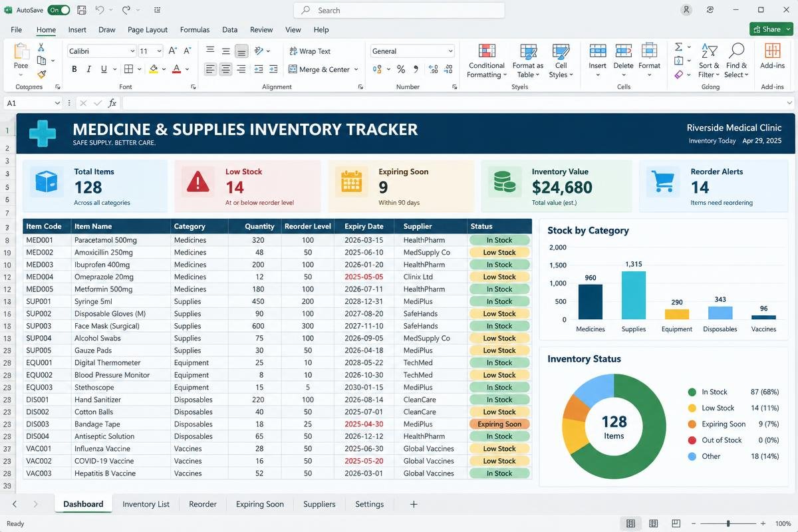Switch to the Insert ribbon tab

(77, 30)
